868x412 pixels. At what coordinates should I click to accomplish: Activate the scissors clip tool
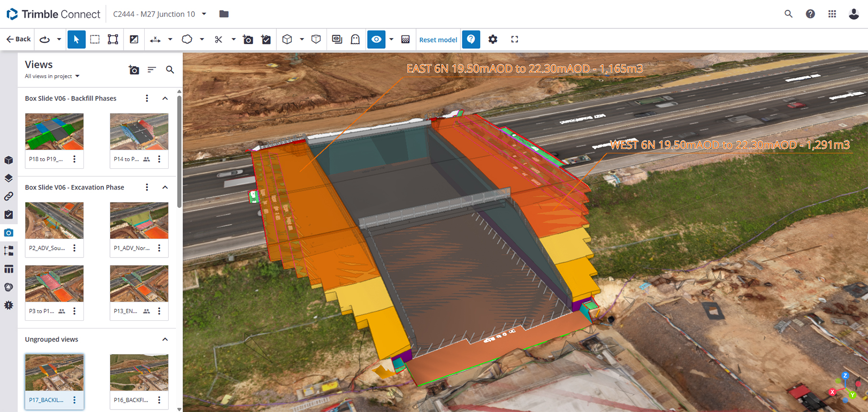tap(218, 40)
